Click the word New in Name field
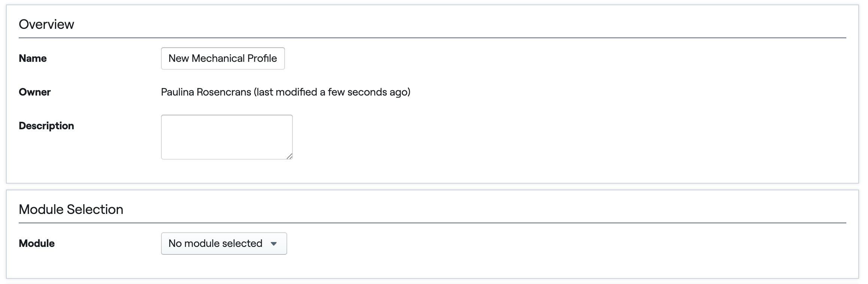Viewport: 868px width, 284px height. 179,58
